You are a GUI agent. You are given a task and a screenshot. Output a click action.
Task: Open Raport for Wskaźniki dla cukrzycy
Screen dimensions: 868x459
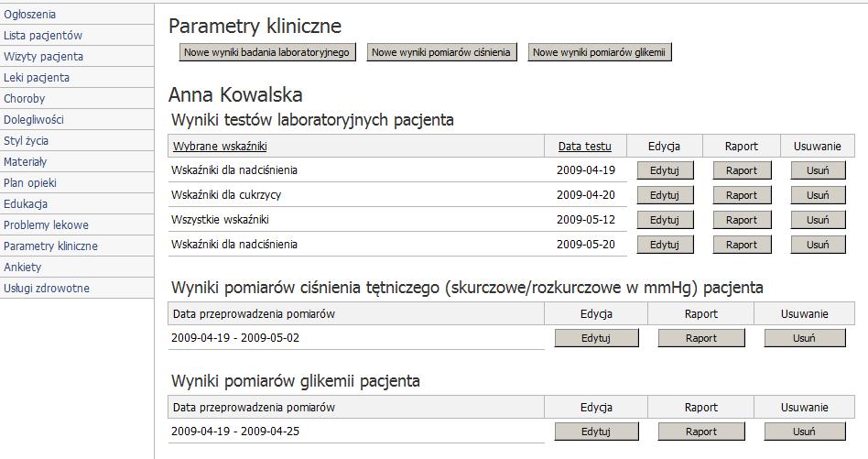tap(742, 195)
